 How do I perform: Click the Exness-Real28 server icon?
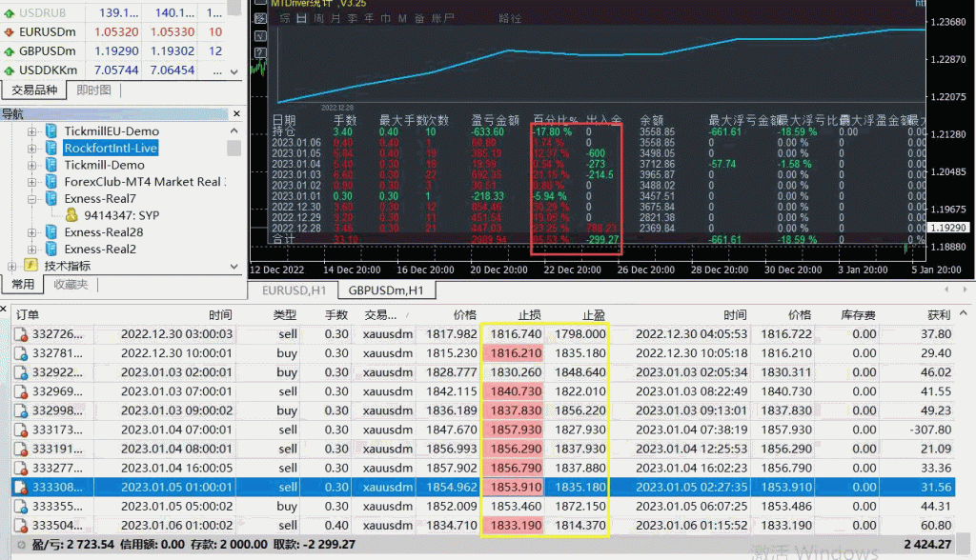(x=51, y=232)
